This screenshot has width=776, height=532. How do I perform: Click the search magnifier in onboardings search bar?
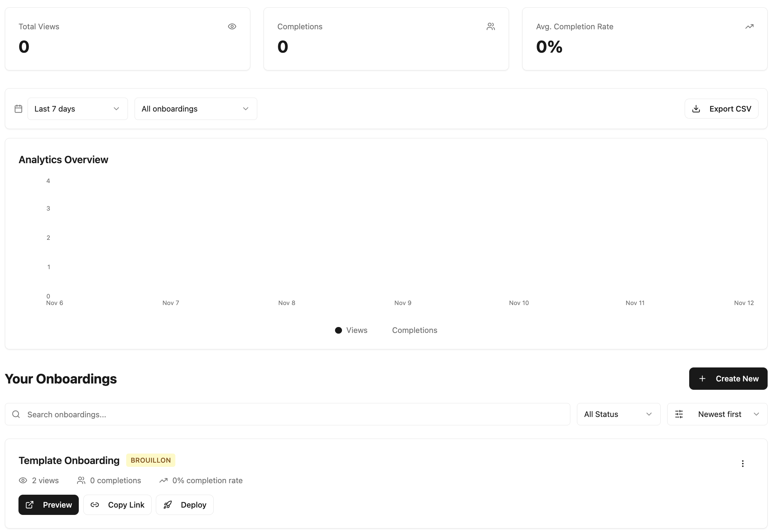coord(16,414)
